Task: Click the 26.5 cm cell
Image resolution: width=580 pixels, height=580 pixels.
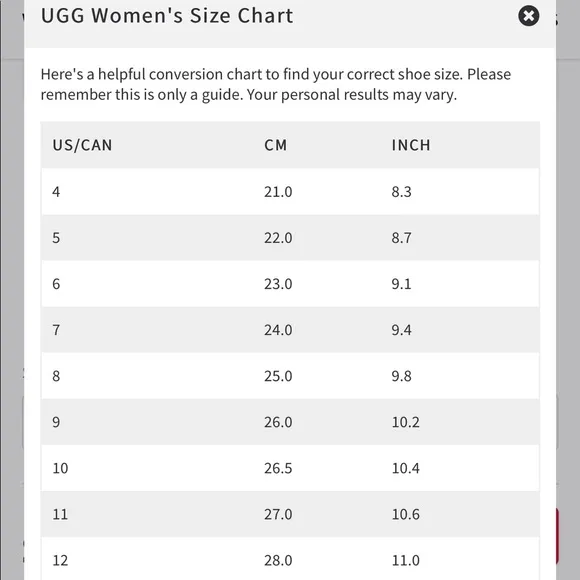Action: pos(278,468)
